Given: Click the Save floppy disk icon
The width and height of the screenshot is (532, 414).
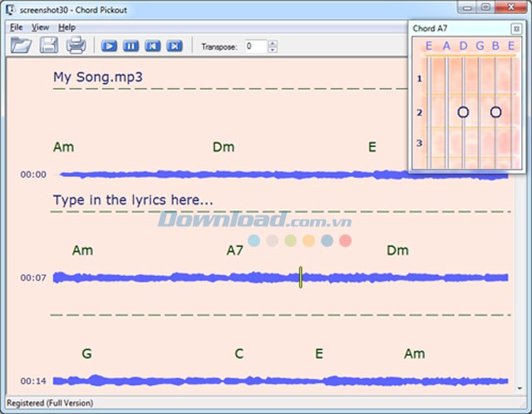Looking at the screenshot, I should (49, 45).
